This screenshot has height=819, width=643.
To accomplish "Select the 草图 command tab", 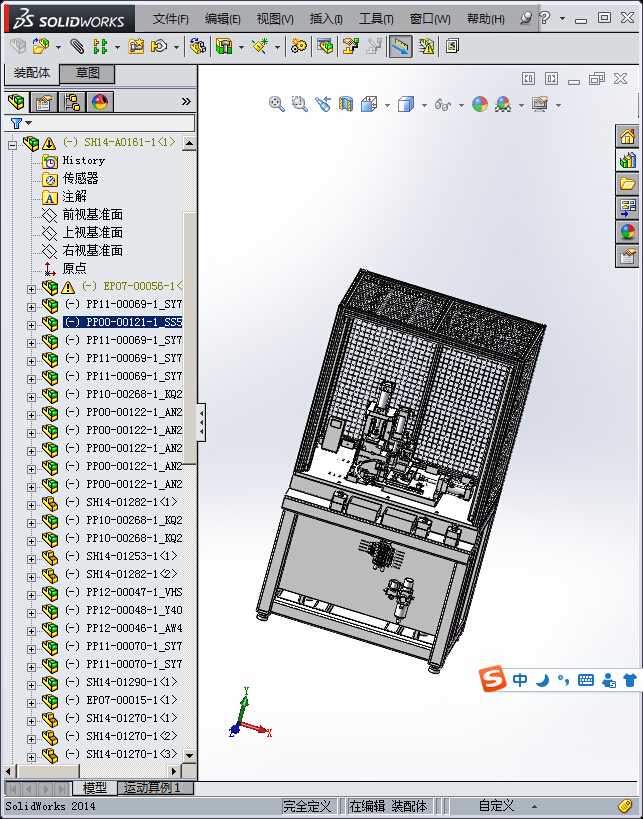I will tap(87, 74).
